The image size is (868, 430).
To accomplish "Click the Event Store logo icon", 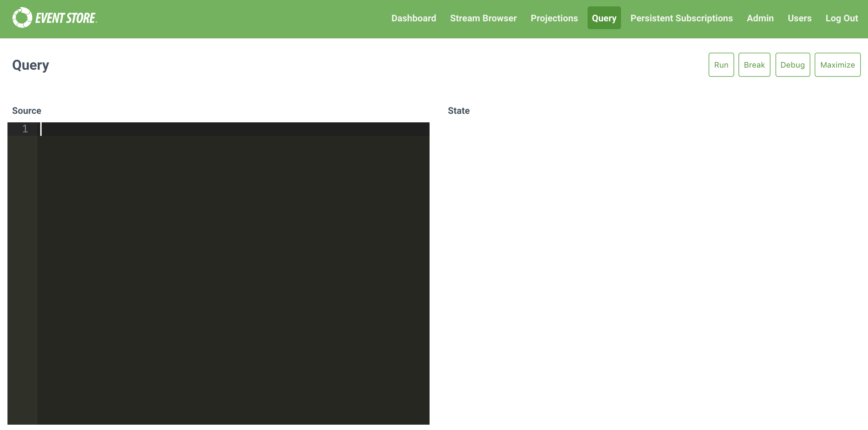I will tap(22, 17).
